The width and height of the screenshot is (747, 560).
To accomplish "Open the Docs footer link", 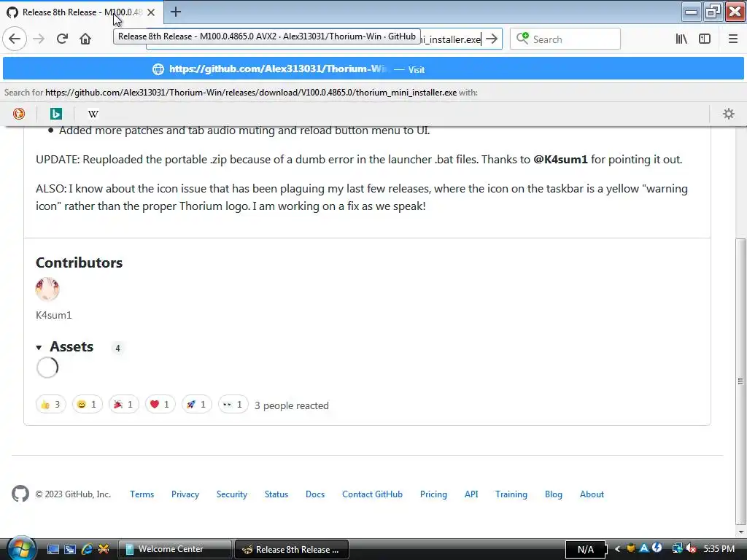I will pos(315,494).
